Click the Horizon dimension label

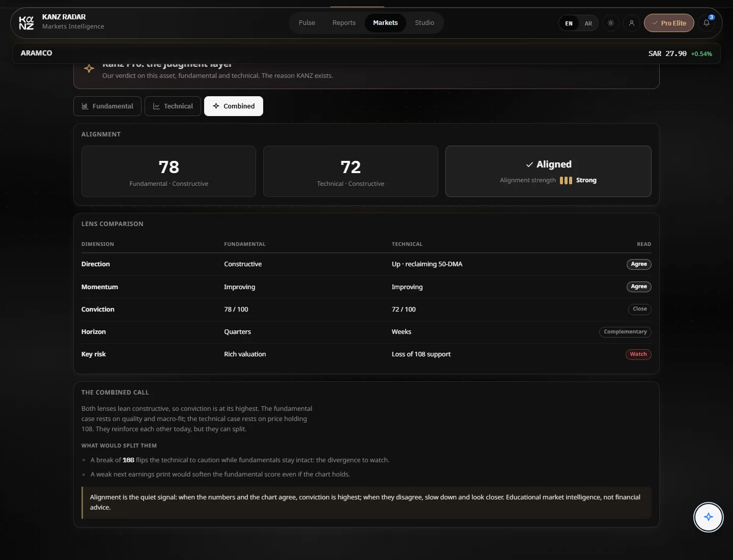pos(94,332)
